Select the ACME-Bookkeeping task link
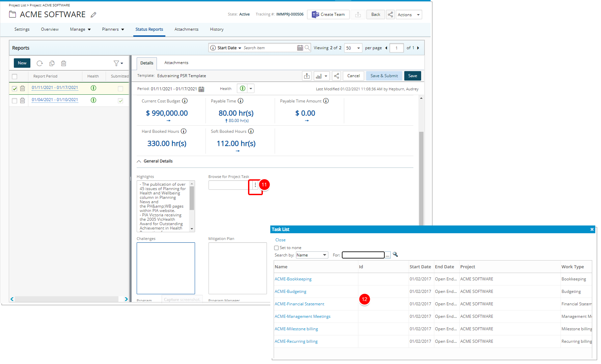 pyautogui.click(x=293, y=279)
